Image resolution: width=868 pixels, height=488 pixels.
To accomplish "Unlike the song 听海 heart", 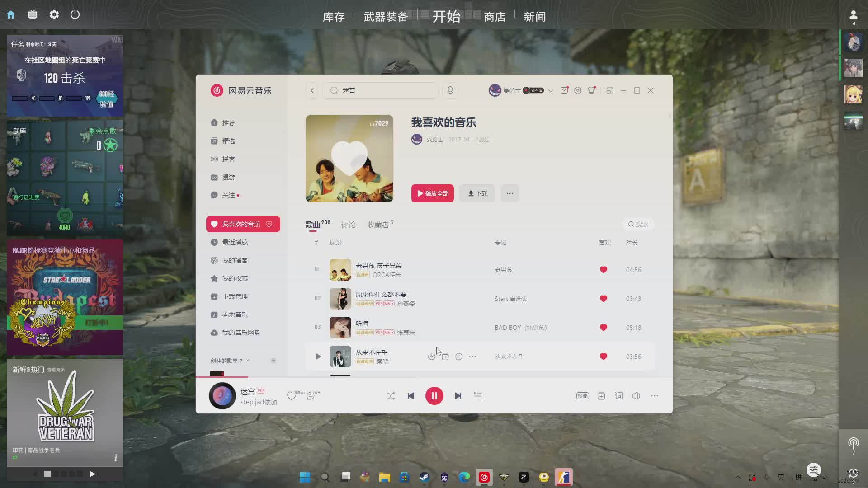I will pyautogui.click(x=603, y=328).
